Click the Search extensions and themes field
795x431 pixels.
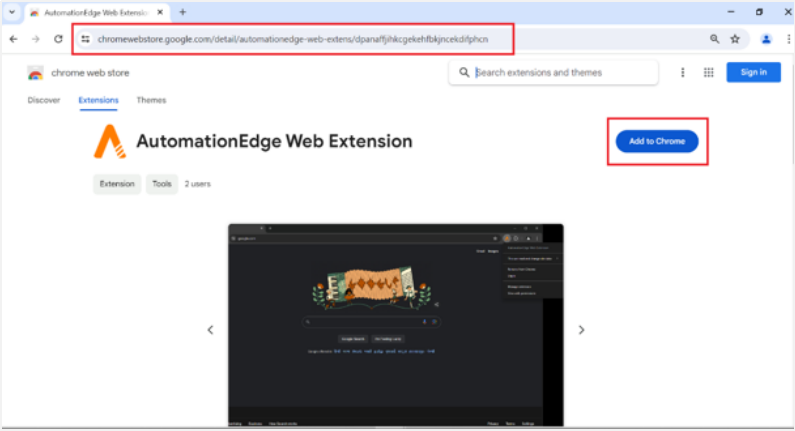[x=560, y=72]
